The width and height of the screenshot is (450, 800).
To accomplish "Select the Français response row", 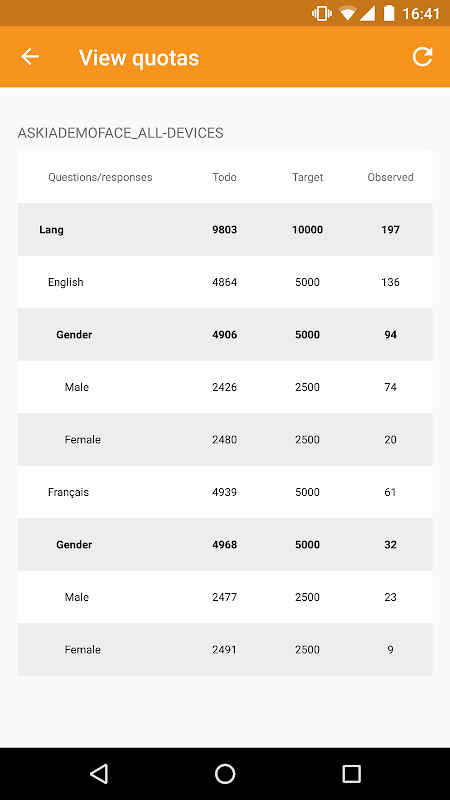I will point(225,492).
